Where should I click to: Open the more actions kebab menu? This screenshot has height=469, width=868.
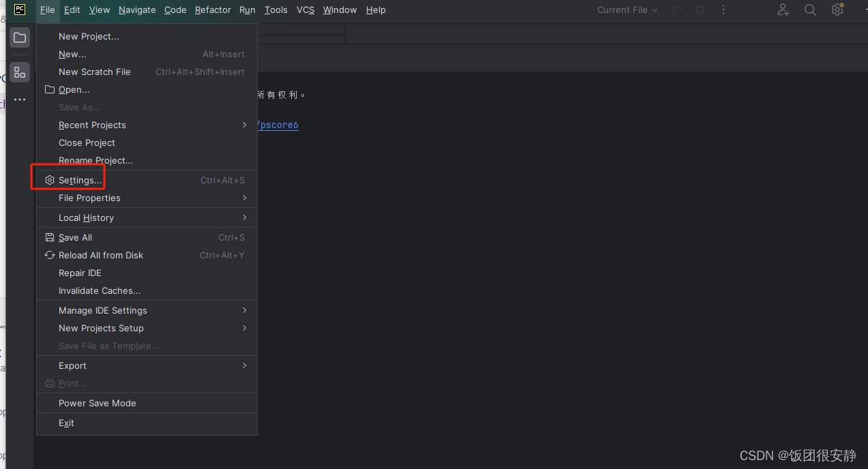pos(723,10)
